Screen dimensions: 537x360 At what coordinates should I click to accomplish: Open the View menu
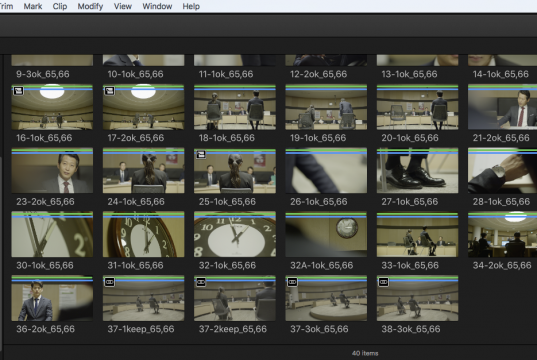[x=123, y=6]
